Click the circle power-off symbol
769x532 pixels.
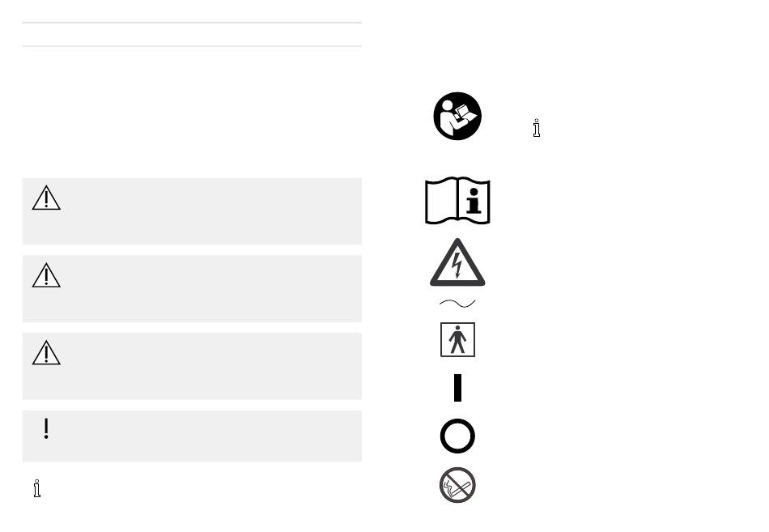coord(457,436)
